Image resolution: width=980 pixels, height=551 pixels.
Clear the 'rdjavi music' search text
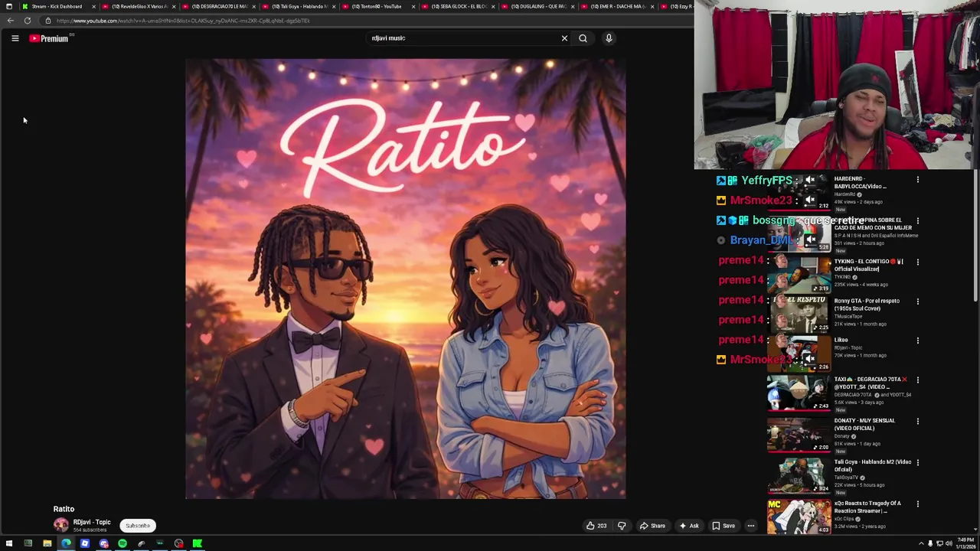pos(564,38)
